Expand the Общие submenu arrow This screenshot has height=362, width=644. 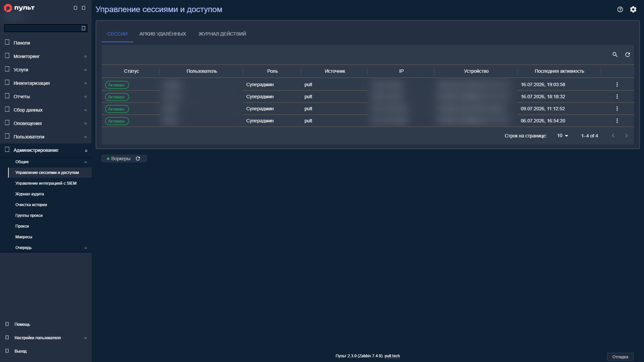pyautogui.click(x=86, y=162)
